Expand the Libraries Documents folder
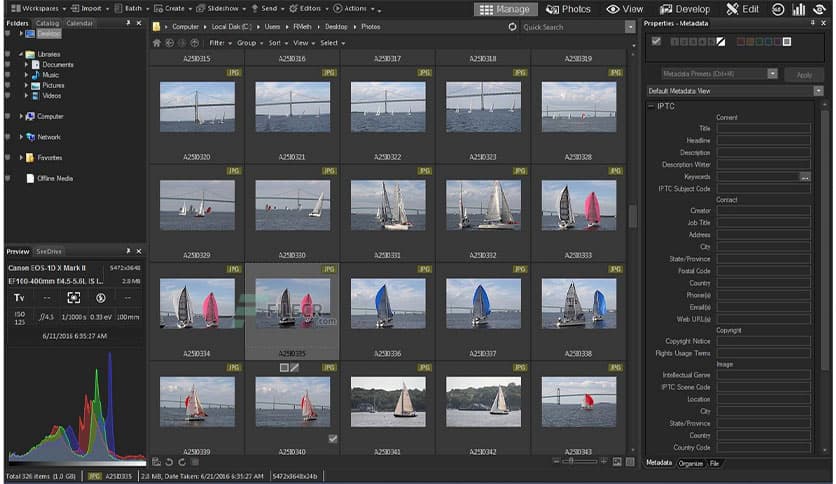The width and height of the screenshot is (836, 484). point(26,64)
